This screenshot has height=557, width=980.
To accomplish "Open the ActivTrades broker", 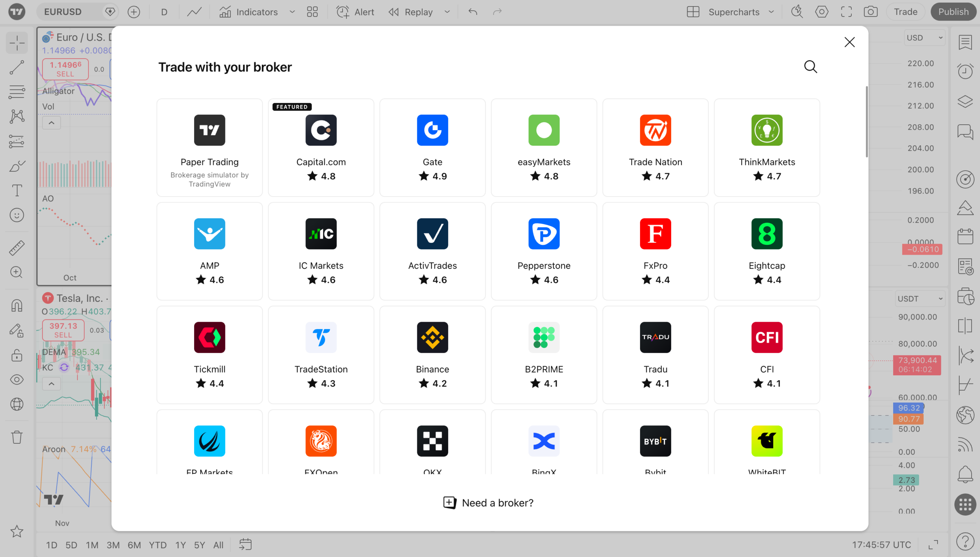I will point(432,251).
